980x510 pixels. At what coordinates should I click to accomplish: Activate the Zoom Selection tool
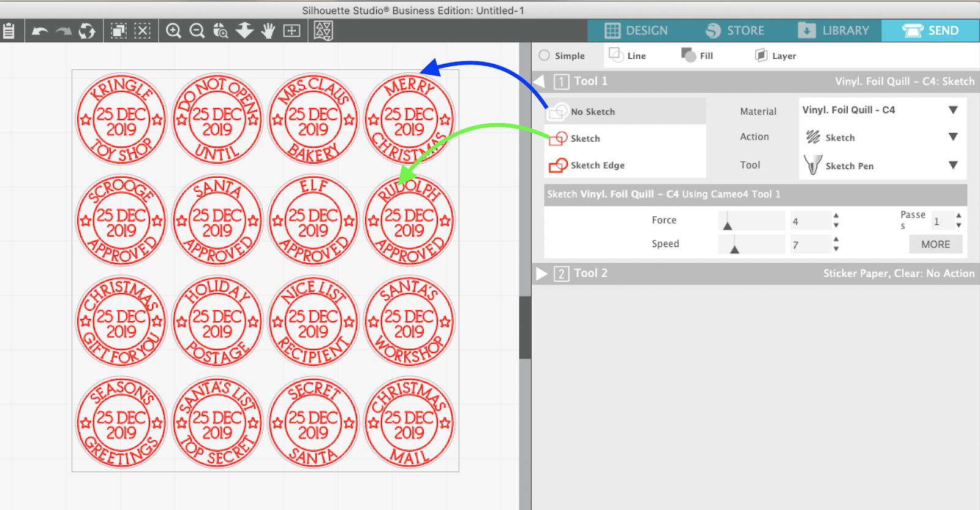[221, 31]
